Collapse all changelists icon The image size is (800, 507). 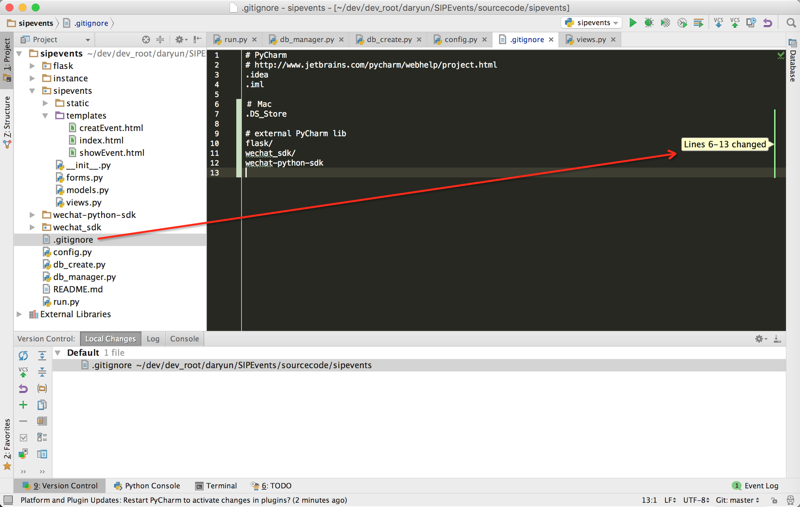coord(42,372)
